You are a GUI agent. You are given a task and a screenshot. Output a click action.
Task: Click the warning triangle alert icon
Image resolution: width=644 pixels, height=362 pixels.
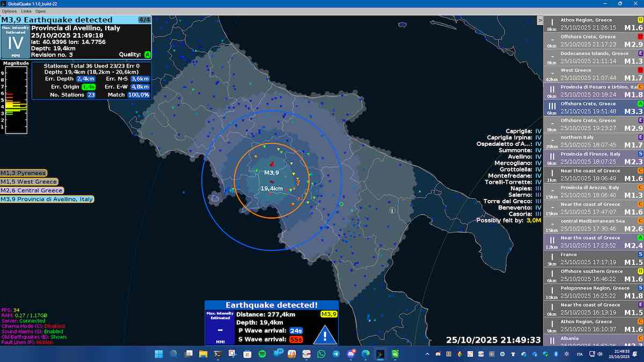point(324,336)
